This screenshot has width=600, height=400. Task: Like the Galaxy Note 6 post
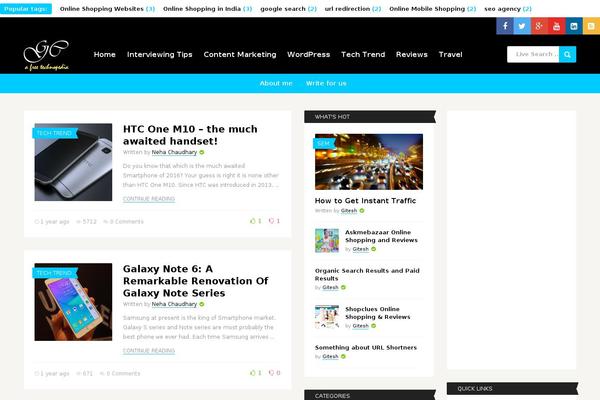[256, 373]
